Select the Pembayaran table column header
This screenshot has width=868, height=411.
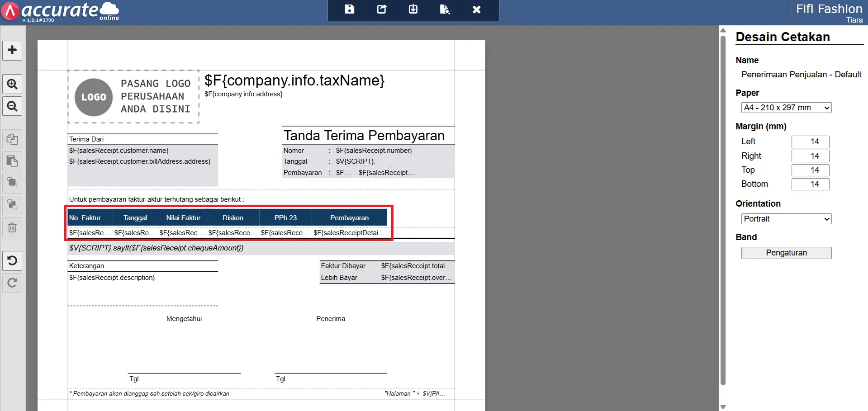[349, 218]
